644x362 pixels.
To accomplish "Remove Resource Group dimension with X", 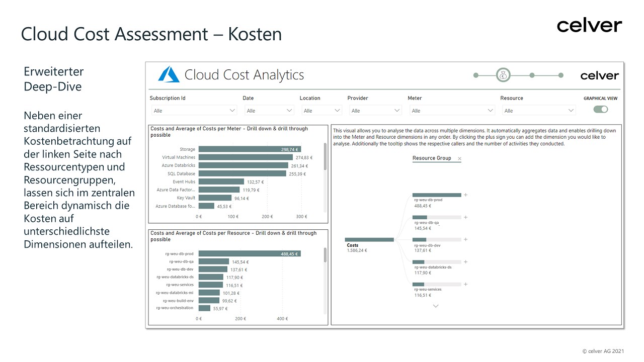I will point(459,159).
